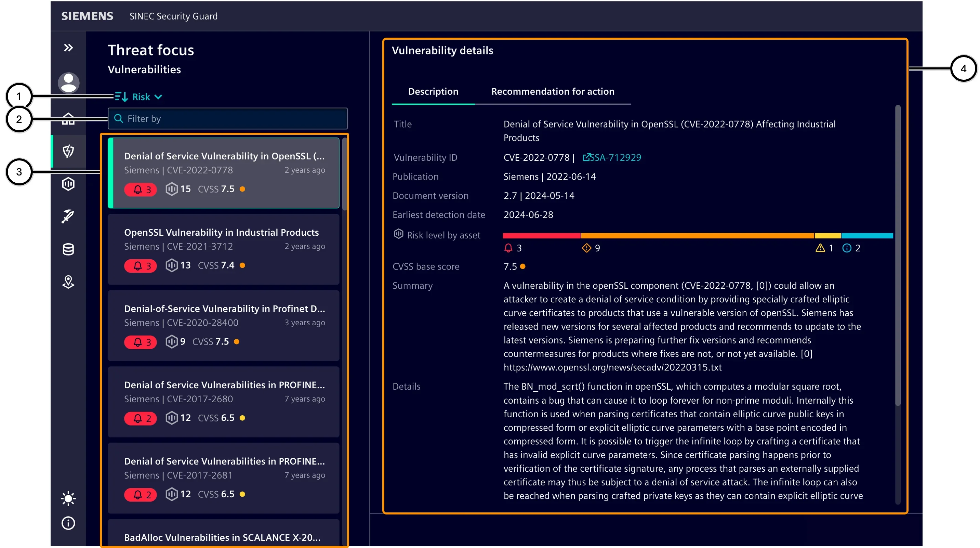Click the blue info icon with count 2
This screenshot has height=548, width=980.
click(847, 248)
